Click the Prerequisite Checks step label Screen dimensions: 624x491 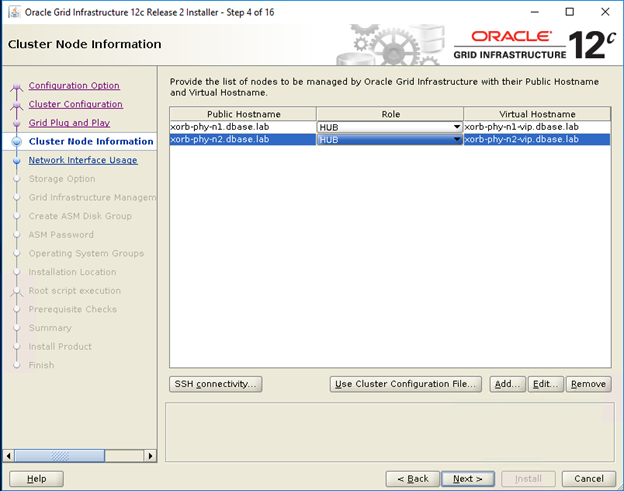(x=73, y=310)
